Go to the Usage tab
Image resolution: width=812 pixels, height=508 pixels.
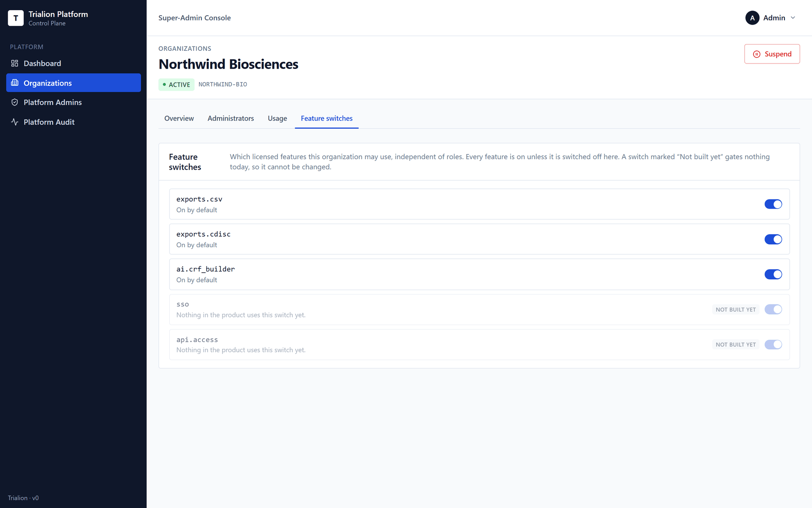tap(277, 119)
